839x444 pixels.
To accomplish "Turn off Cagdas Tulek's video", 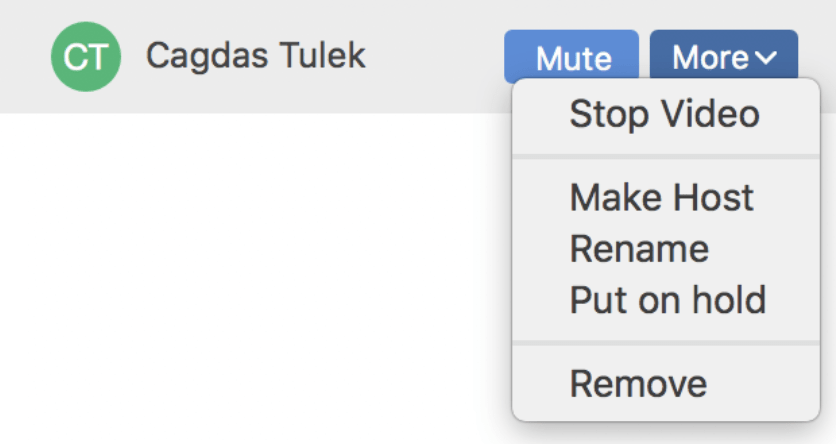I will click(x=664, y=114).
